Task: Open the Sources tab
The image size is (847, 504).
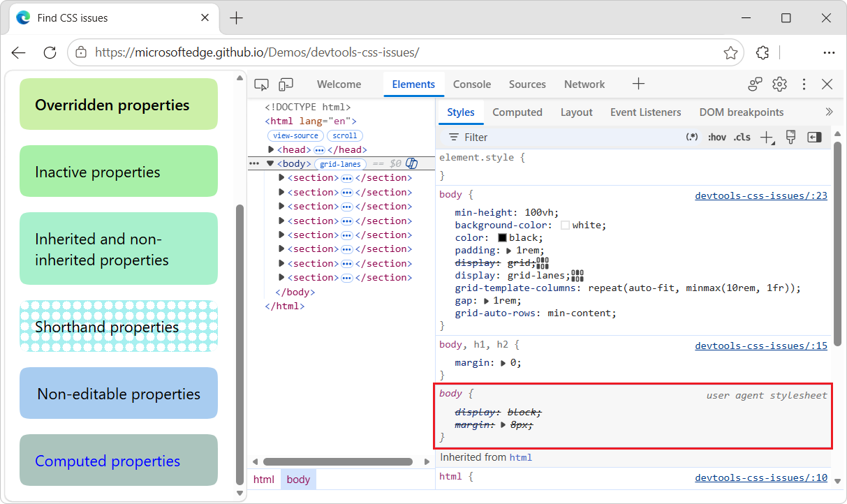Action: [527, 84]
